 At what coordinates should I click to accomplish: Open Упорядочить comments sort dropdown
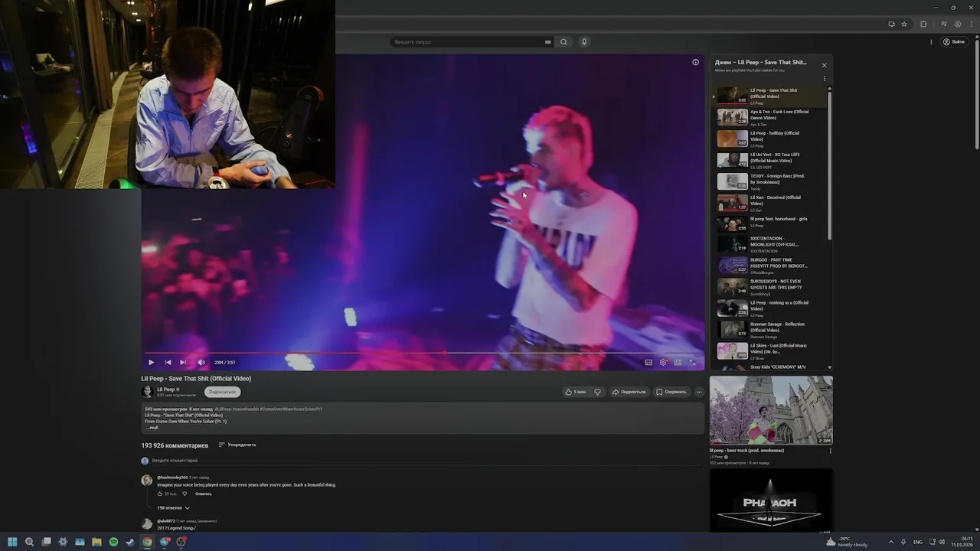tap(237, 445)
